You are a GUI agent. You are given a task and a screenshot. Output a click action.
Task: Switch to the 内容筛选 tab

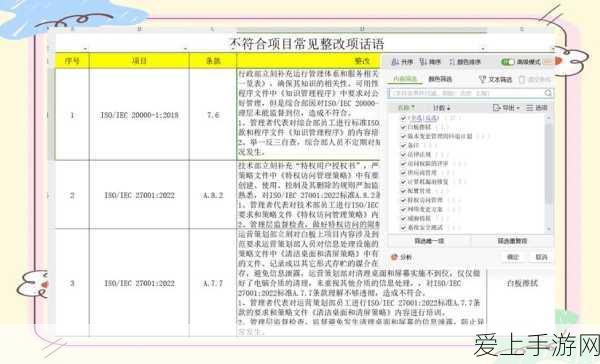point(405,79)
